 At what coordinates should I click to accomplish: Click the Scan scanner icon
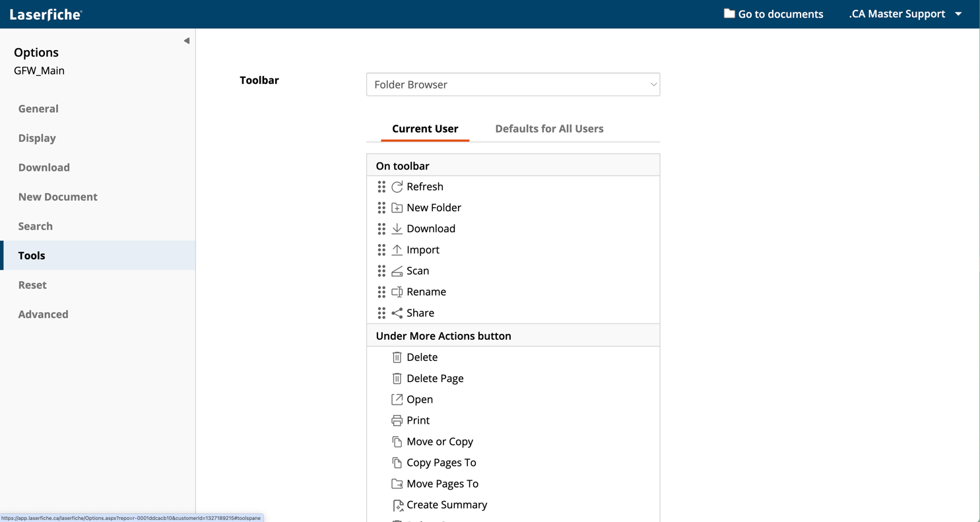[x=397, y=271]
